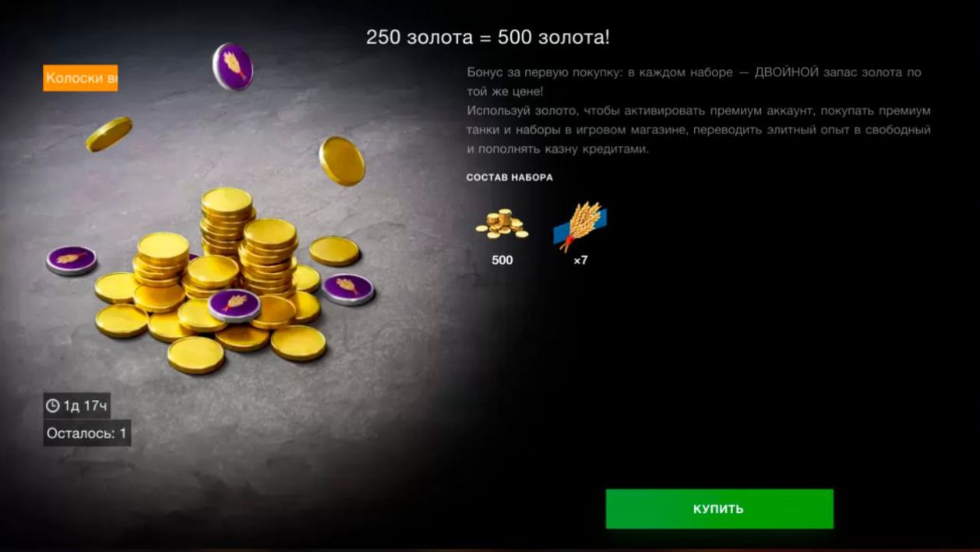Click the green КУПИТЬ button
The image size is (980, 552).
(x=719, y=509)
